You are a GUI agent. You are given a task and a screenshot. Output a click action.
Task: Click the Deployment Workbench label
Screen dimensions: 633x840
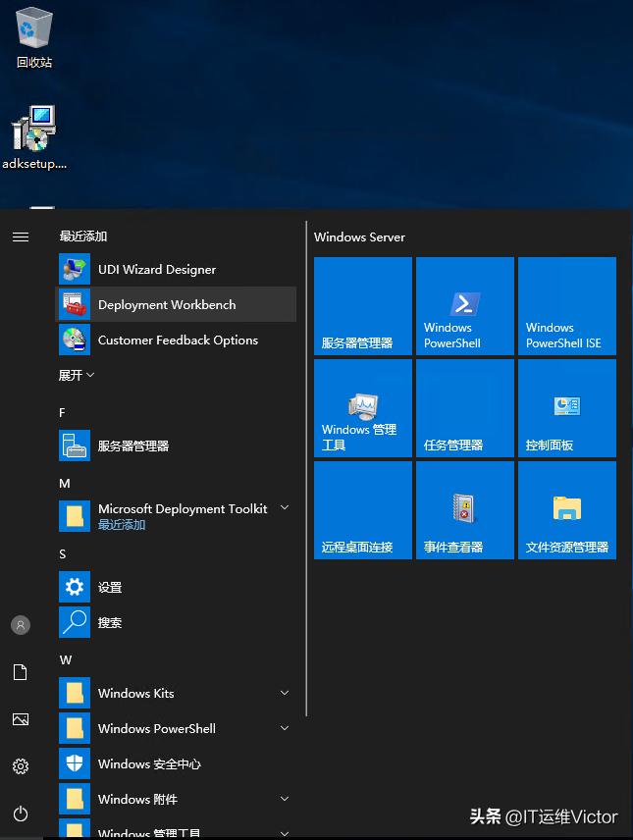[x=167, y=304]
